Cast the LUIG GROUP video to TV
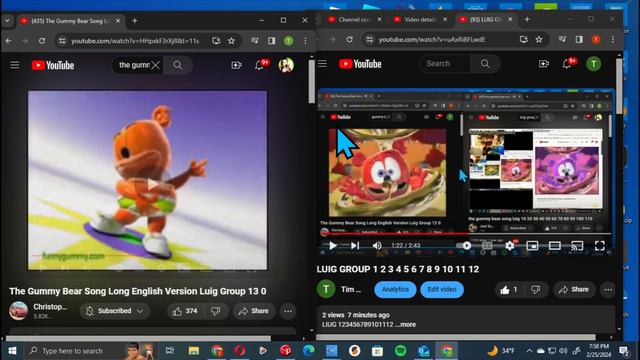 (577, 245)
